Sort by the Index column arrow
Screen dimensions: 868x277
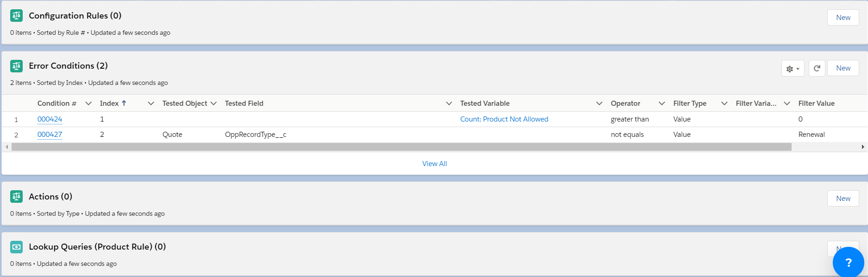pos(124,103)
